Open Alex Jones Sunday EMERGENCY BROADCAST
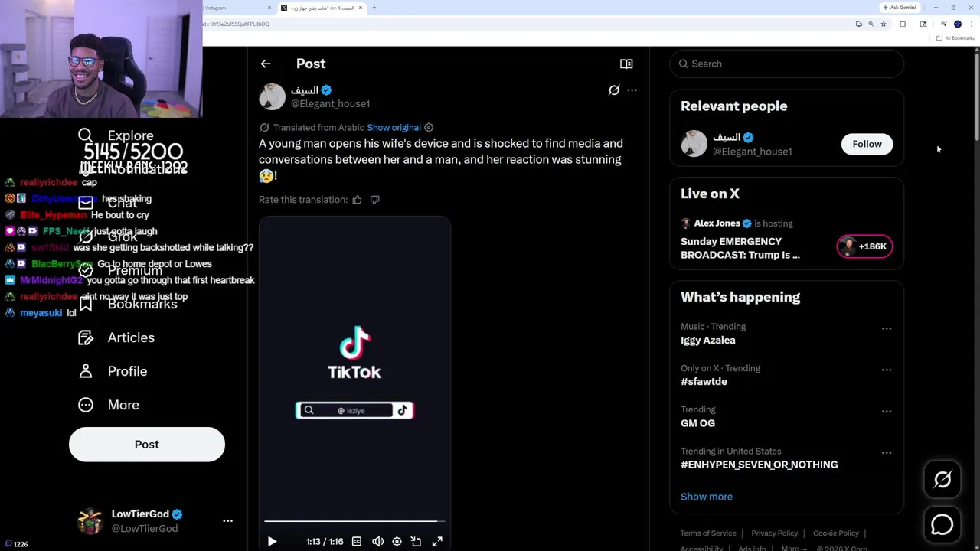The image size is (980, 551). (x=740, y=248)
